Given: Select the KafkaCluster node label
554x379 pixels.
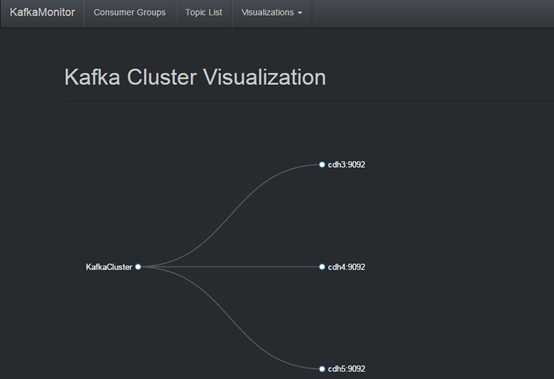Looking at the screenshot, I should point(109,267).
